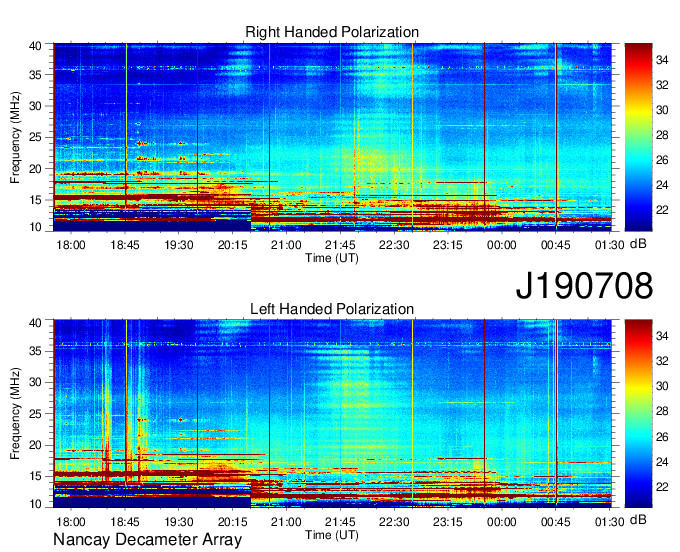
Task: Click 34 dB value on Right Handed colorbar
Action: [662, 60]
